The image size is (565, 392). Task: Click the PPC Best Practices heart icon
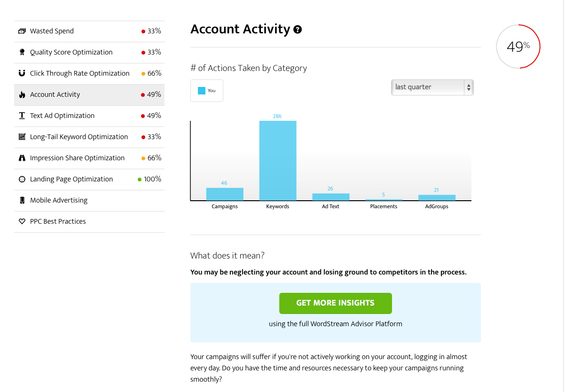tap(22, 221)
